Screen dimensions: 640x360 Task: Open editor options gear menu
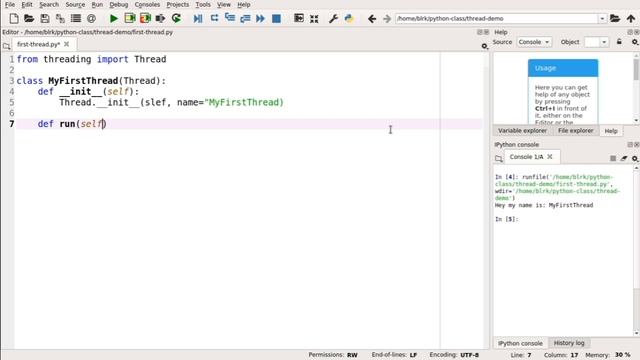pyautogui.click(x=484, y=46)
